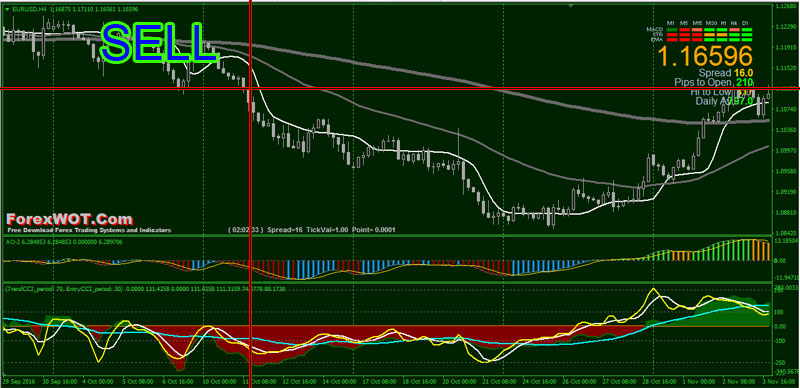Select the M15 timeframe label in the dashboard
Screen dimensions: 800x388
(x=697, y=23)
